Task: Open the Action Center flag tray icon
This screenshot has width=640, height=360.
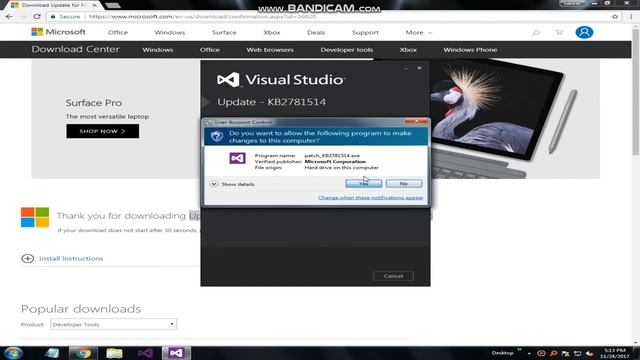Action: pyautogui.click(x=565, y=353)
